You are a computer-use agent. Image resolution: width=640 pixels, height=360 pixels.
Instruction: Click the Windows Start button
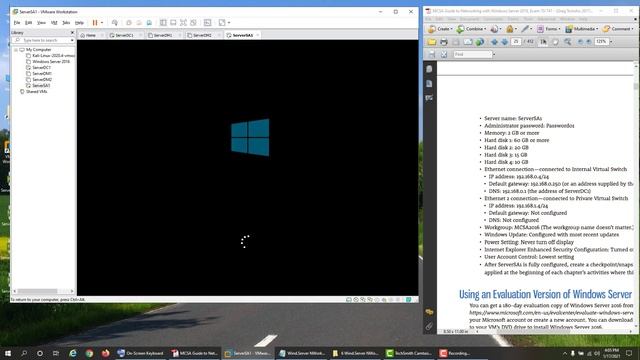[x=8, y=353]
